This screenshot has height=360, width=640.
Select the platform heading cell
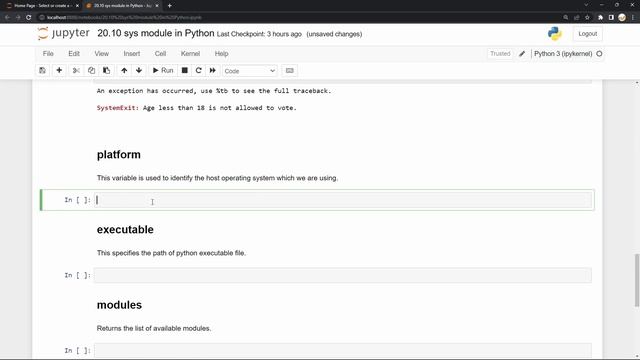coord(119,155)
